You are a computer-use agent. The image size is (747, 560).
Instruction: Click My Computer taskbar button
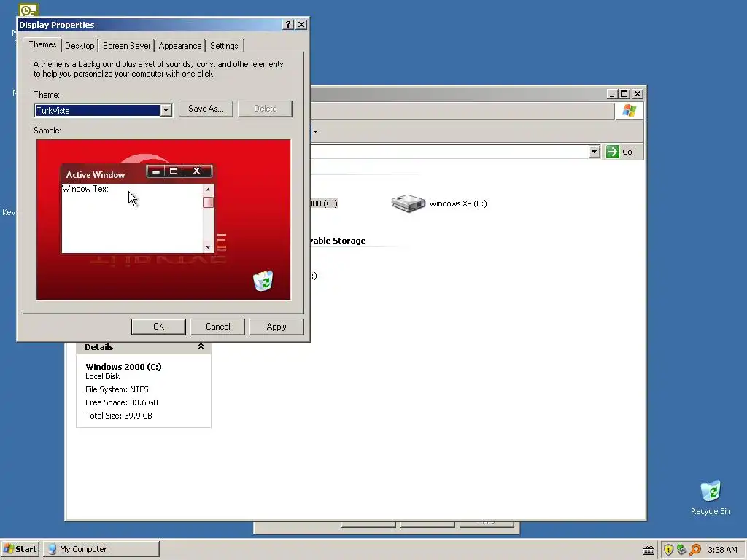tap(101, 549)
